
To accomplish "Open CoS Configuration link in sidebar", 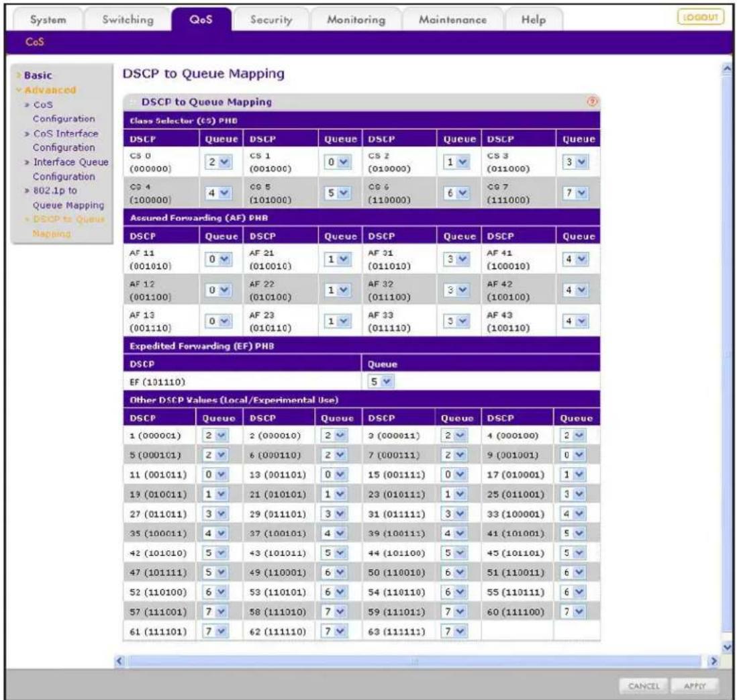I will click(x=64, y=112).
